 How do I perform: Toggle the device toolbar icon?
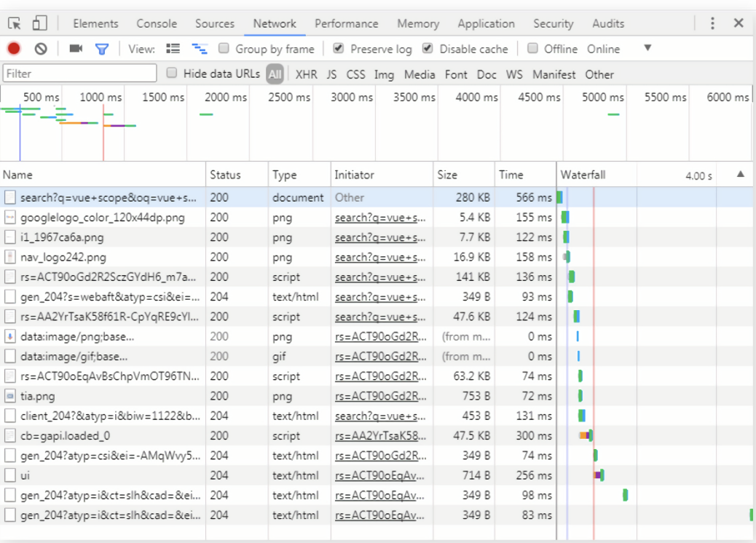(39, 23)
